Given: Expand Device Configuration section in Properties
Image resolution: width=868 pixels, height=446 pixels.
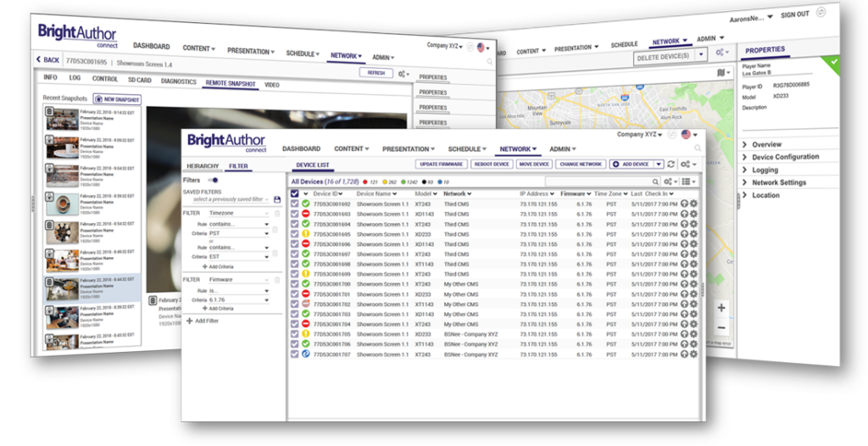Looking at the screenshot, I should point(782,157).
